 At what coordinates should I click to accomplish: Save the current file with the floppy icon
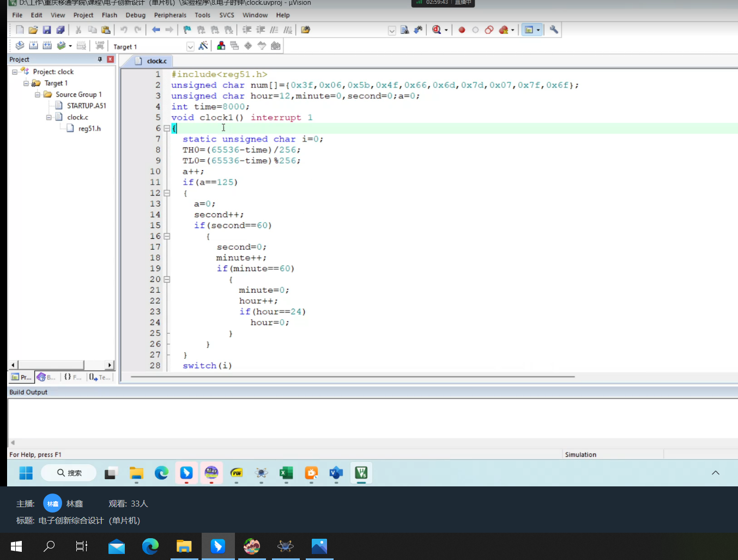pos(47,30)
